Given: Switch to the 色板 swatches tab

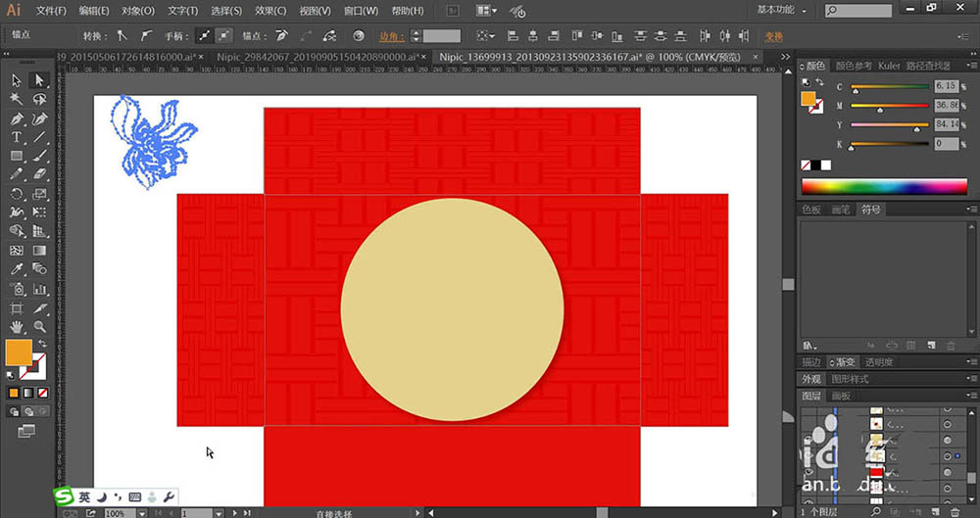Looking at the screenshot, I should 812,209.
